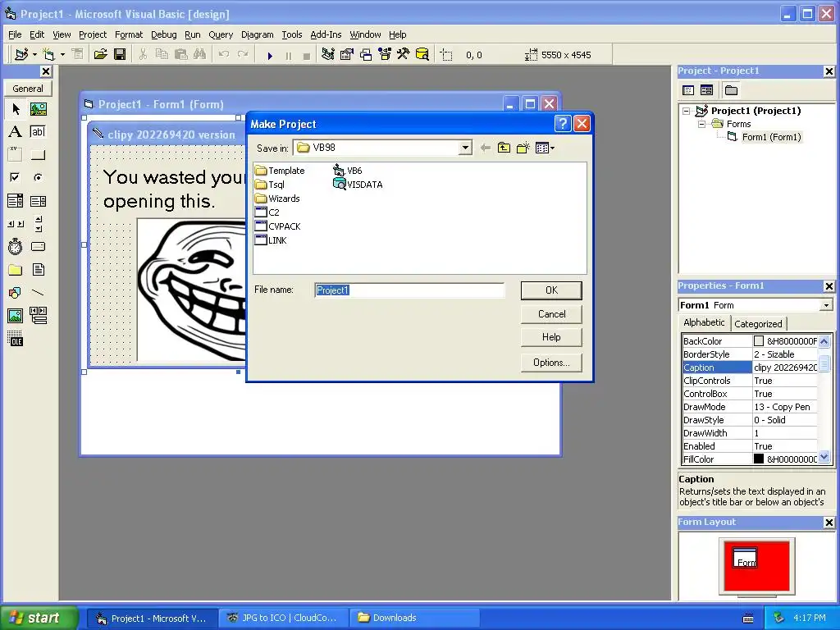Viewport: 840px width, 630px height.
Task: Switch to the Alphabetic properties tab
Action: [x=704, y=322]
